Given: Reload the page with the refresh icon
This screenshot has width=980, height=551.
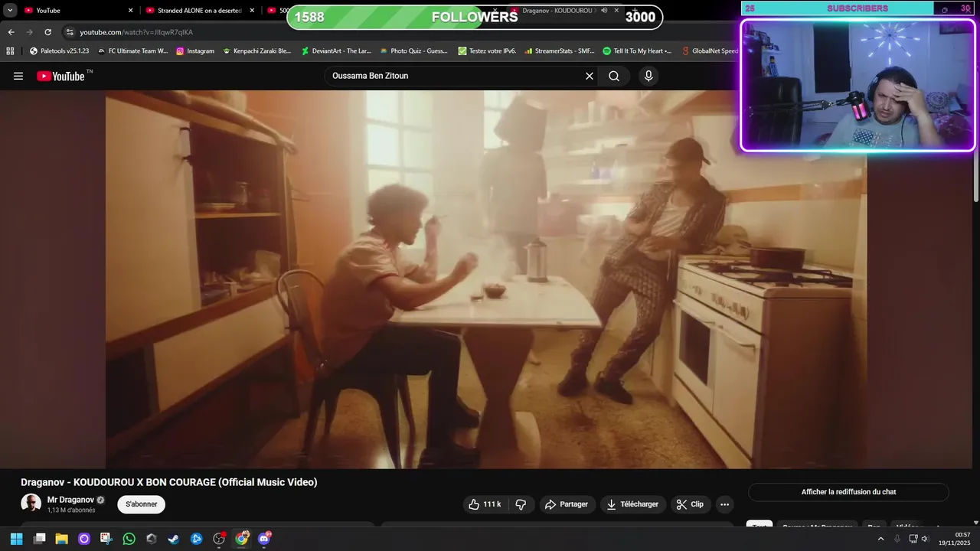Looking at the screenshot, I should point(47,32).
